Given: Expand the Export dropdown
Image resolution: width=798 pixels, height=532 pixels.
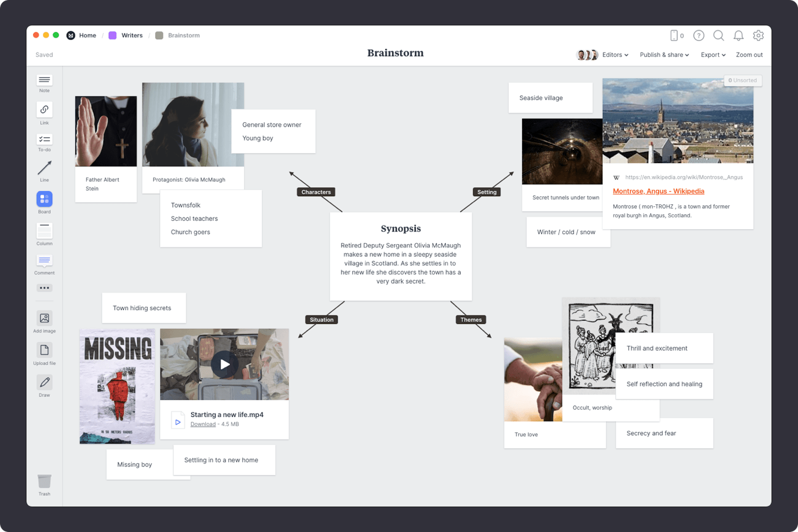Looking at the screenshot, I should [713, 55].
